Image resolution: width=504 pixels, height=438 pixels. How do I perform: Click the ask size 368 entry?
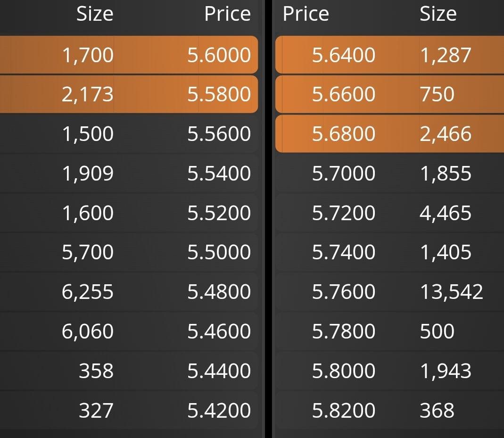click(x=437, y=410)
